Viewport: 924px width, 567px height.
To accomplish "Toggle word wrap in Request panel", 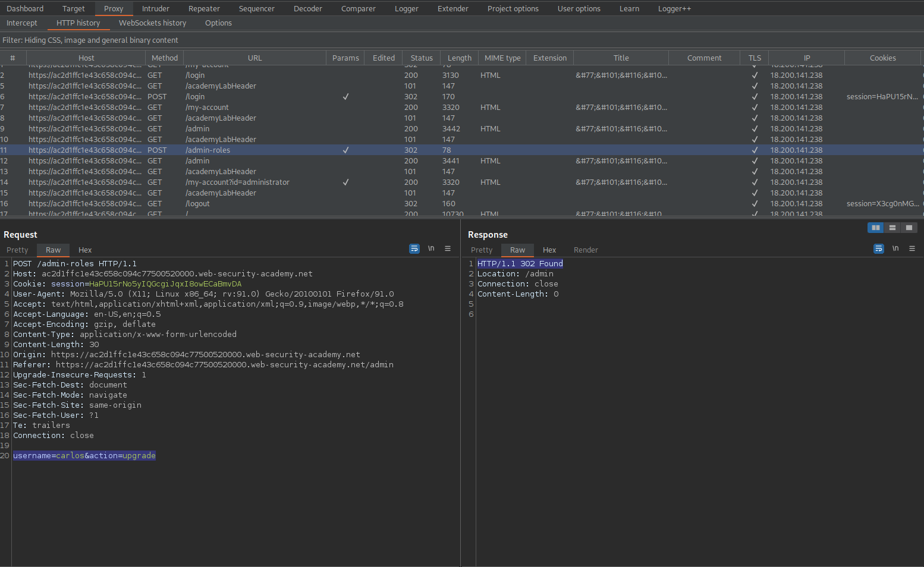I will point(414,248).
